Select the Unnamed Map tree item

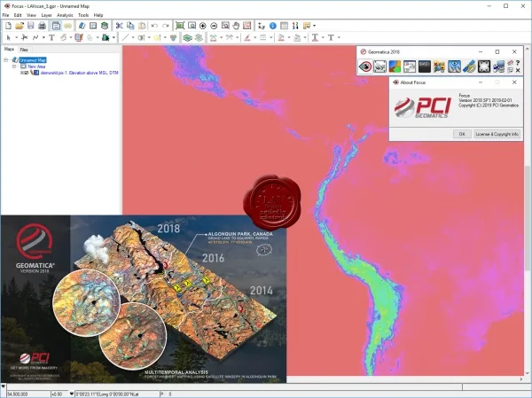coord(33,60)
